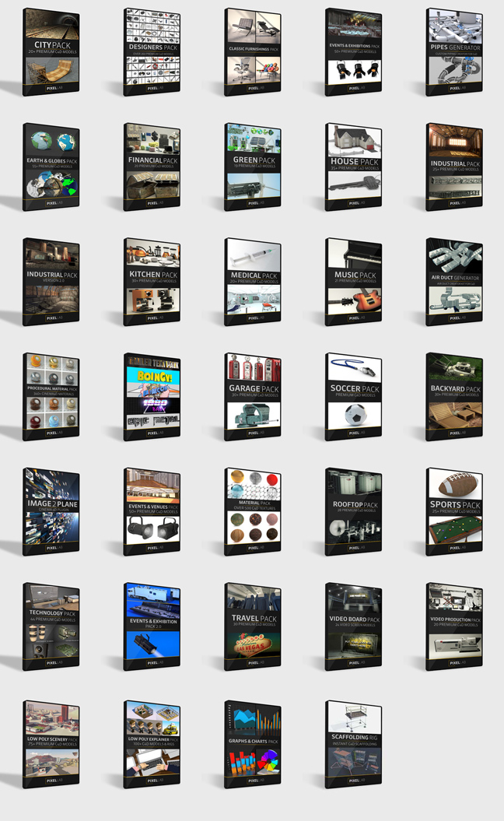Viewport: 504px width, 821px height.
Task: Open the Pipes Generator product
Action: (454, 52)
